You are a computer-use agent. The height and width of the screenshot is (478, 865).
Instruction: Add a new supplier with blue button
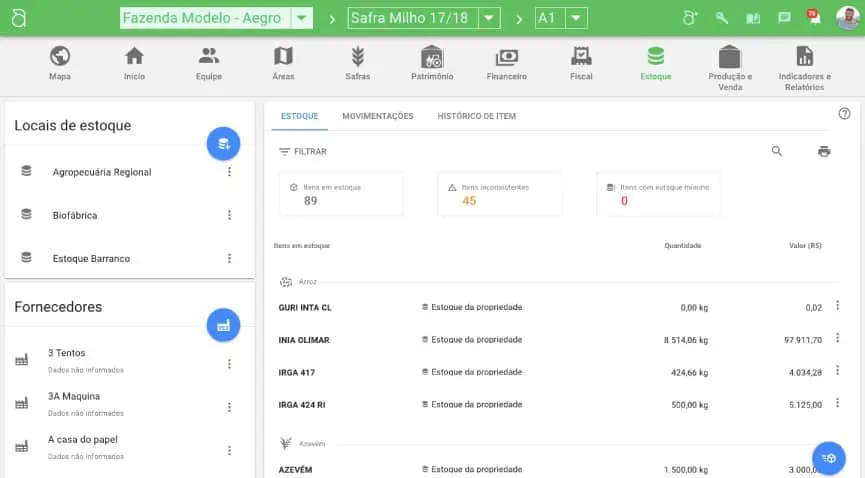tap(223, 325)
